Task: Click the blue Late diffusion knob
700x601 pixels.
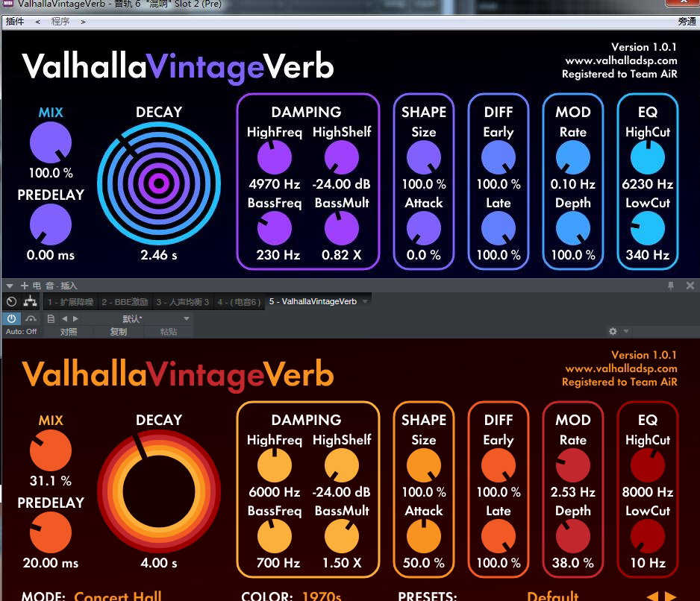Action: (x=499, y=228)
